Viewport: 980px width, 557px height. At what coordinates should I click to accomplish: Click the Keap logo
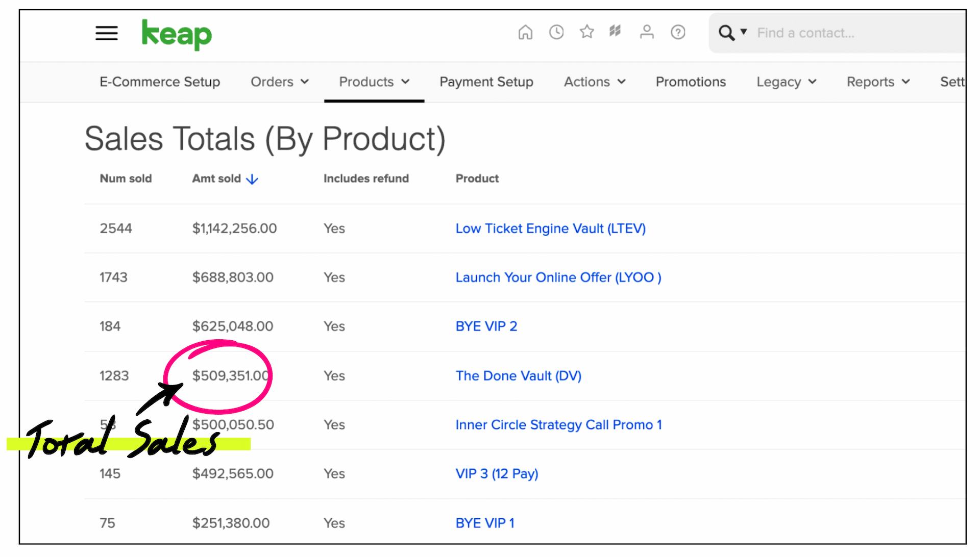pos(177,35)
